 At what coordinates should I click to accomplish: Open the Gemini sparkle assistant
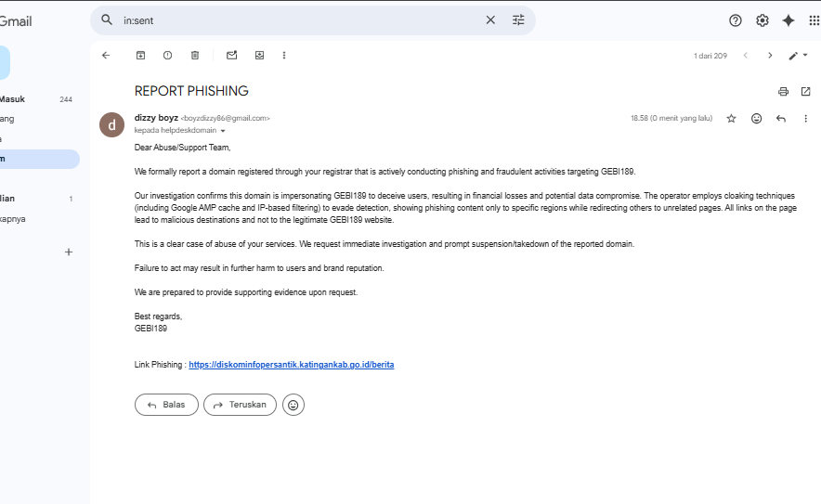pyautogui.click(x=788, y=20)
